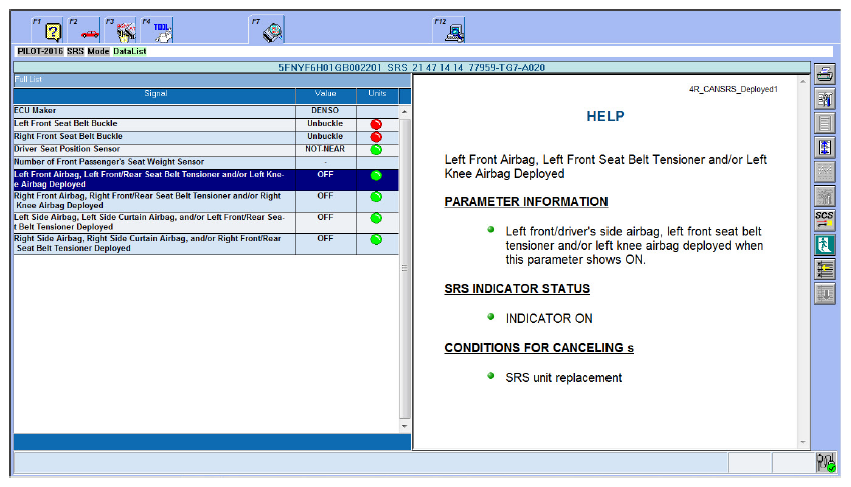Click help panel scrollbar up arrow
Viewport: 851px width, 487px height.
coord(803,81)
